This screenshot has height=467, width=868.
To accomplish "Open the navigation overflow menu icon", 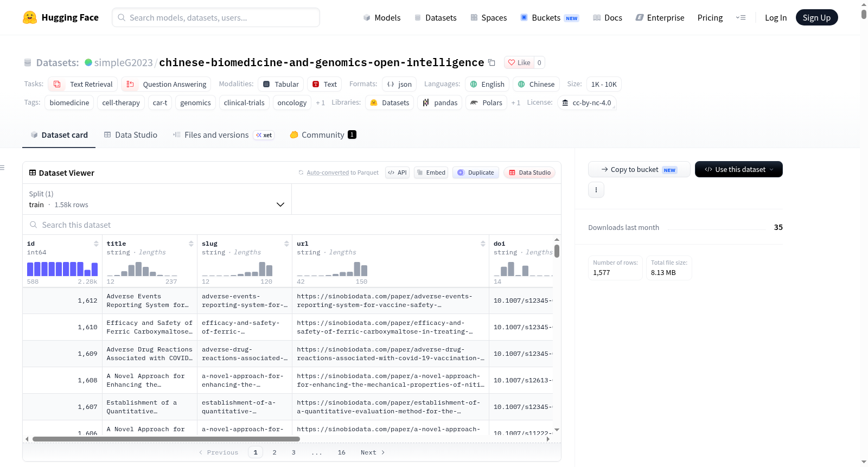I will (741, 17).
